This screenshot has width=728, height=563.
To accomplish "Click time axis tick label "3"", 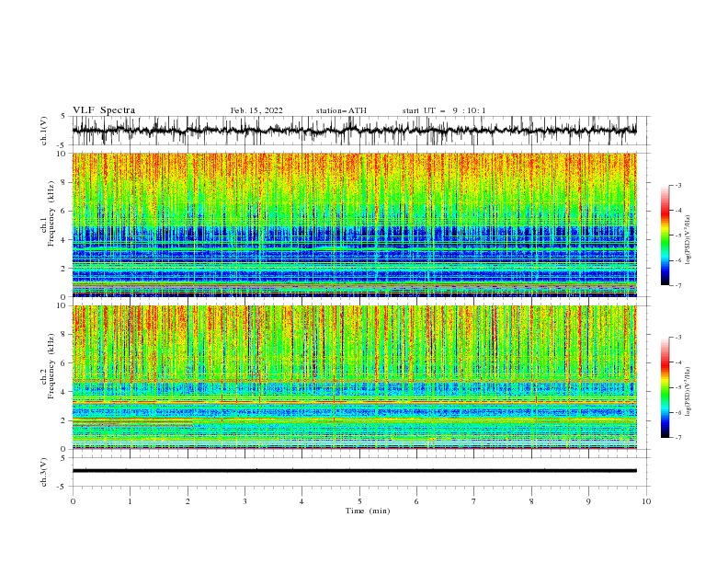I will coord(245,501).
